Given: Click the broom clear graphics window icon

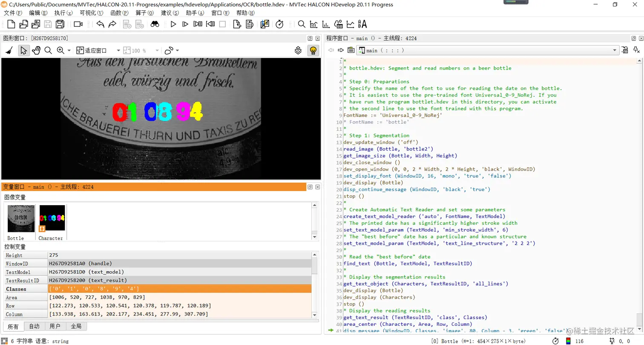Looking at the screenshot, I should [9, 51].
